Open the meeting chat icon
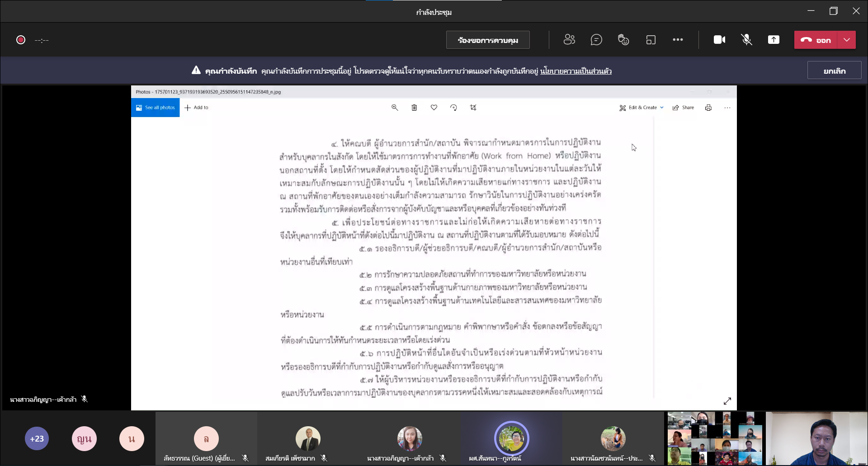 (x=596, y=40)
